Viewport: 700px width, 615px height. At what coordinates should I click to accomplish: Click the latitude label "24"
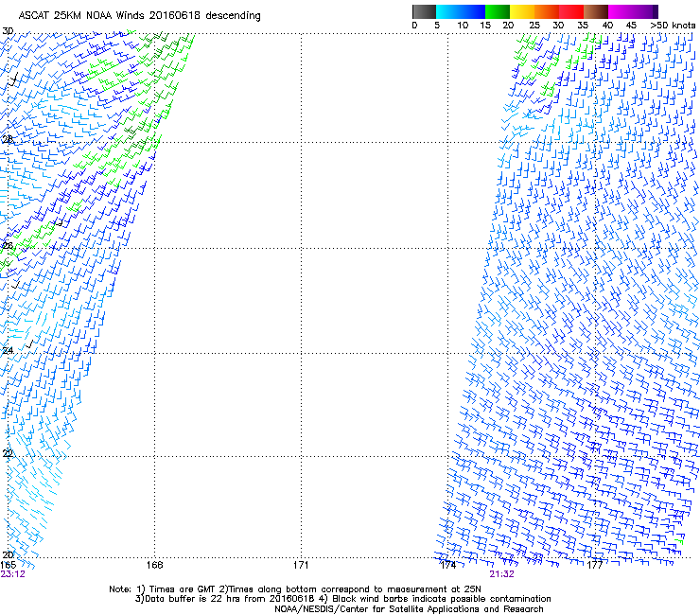8,351
